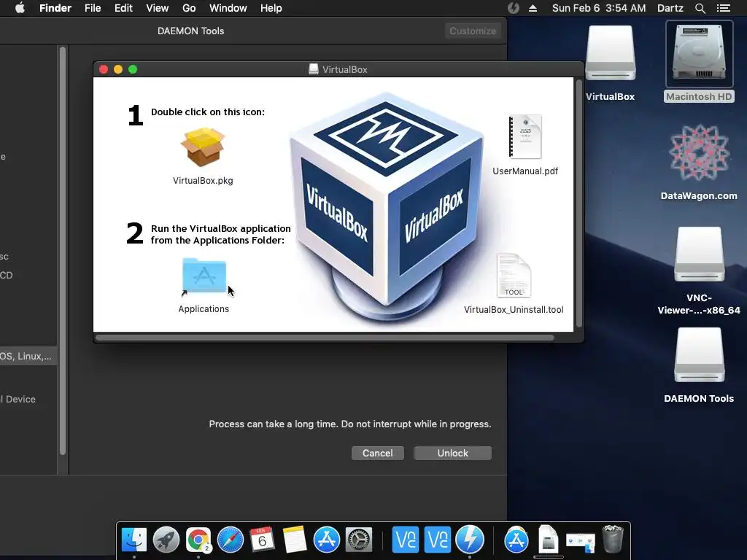
Task: Open the File menu
Action: tap(93, 8)
